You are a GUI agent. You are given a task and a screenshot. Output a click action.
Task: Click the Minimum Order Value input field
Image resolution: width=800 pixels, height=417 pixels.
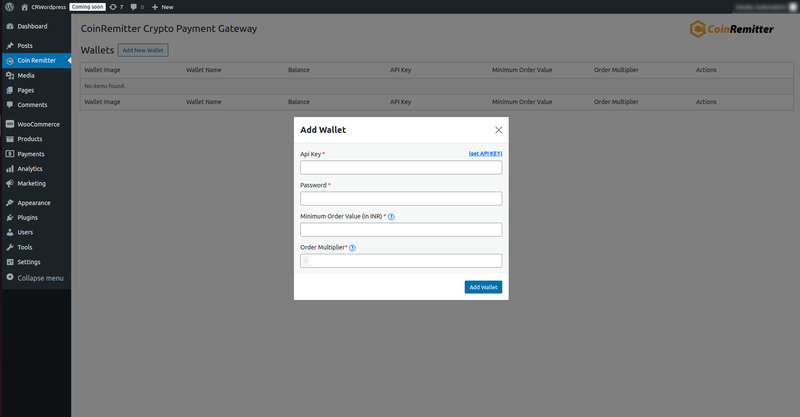(401, 230)
